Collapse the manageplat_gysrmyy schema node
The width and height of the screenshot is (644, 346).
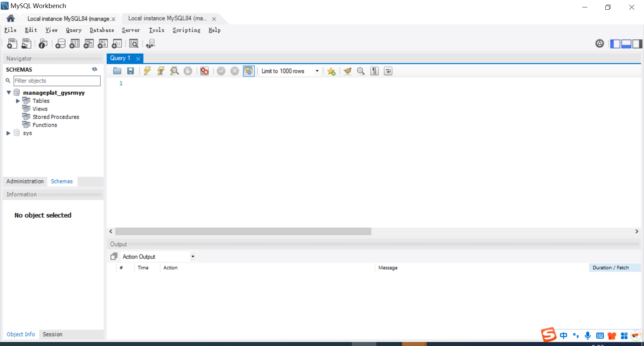click(x=9, y=93)
